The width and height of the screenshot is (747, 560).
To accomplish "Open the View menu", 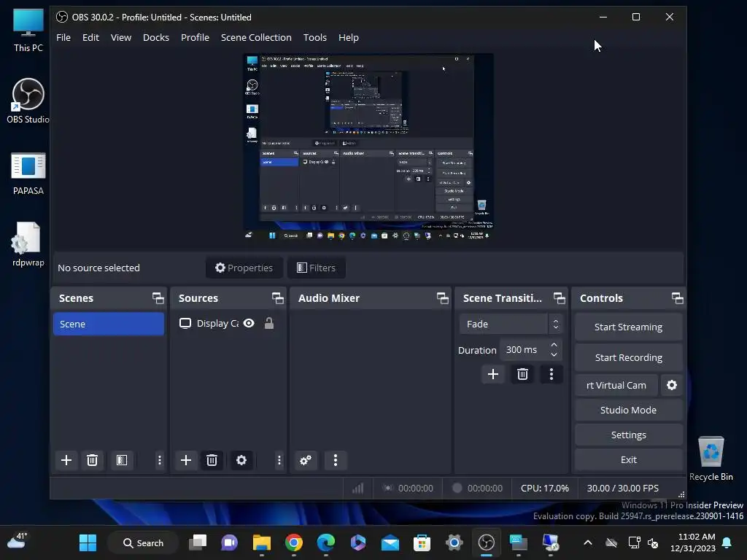I will [121, 38].
